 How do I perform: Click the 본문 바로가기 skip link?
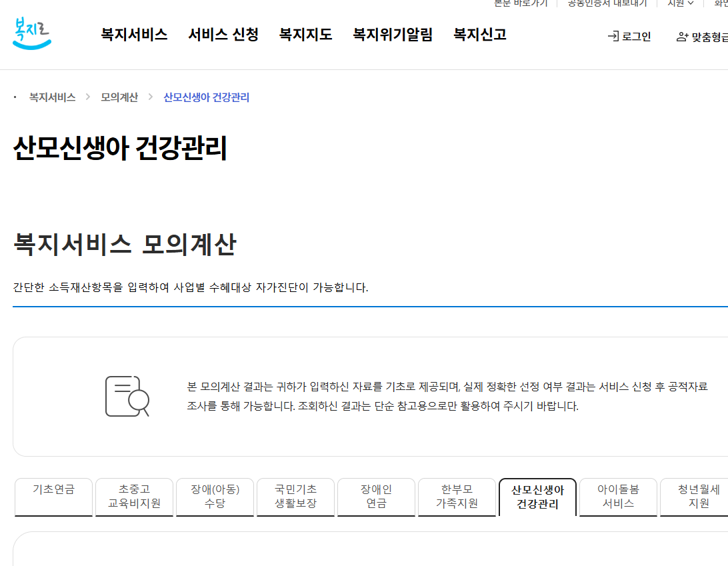pyautogui.click(x=521, y=3)
